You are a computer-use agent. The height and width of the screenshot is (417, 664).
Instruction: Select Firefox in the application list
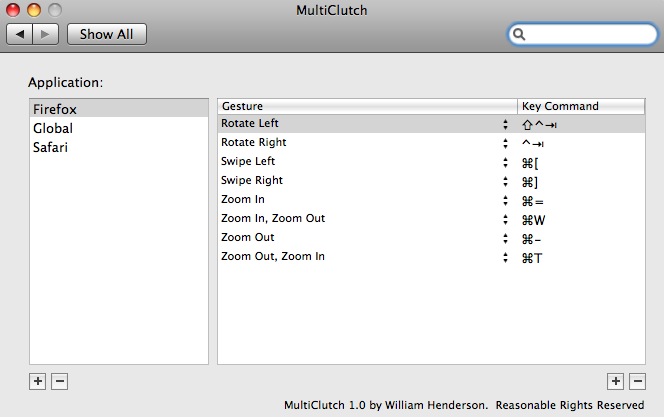pos(55,109)
